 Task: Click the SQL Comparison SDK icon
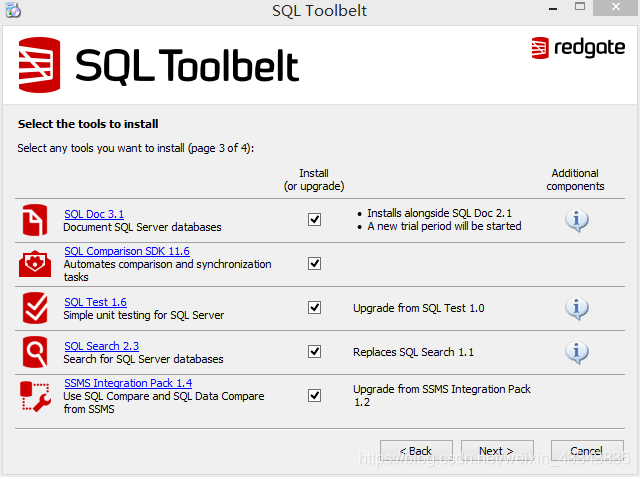click(x=35, y=264)
